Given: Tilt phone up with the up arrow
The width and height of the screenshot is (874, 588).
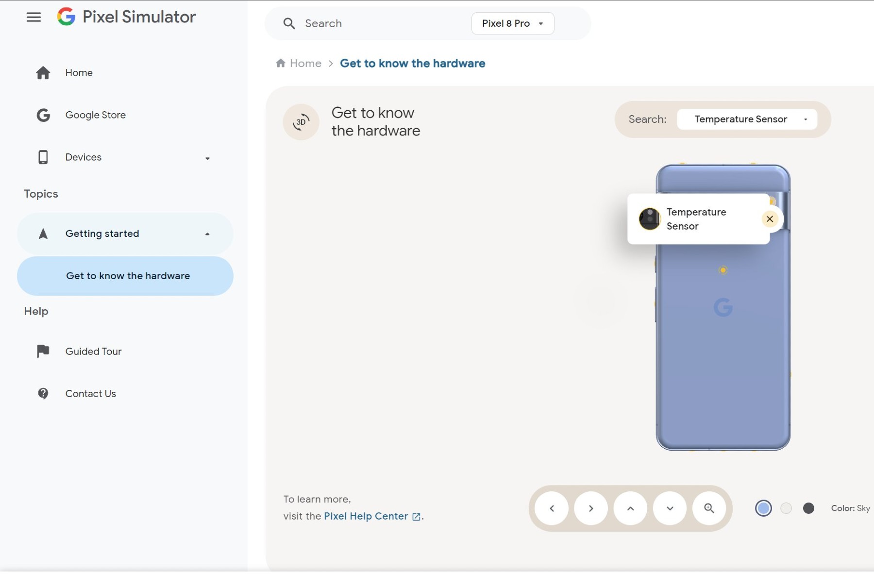Looking at the screenshot, I should [630, 508].
